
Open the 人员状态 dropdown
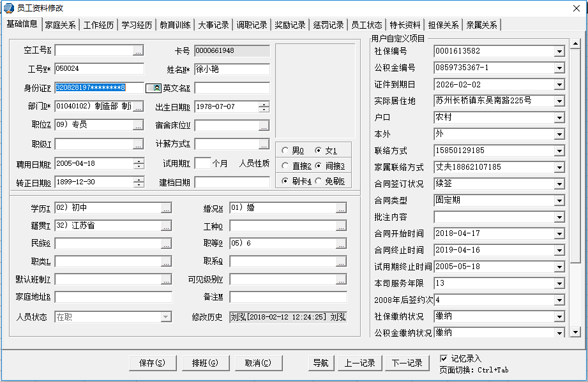(x=166, y=317)
